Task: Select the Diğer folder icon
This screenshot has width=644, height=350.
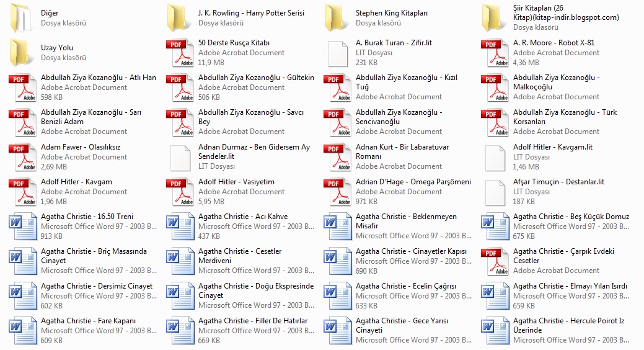Action: coord(21,18)
